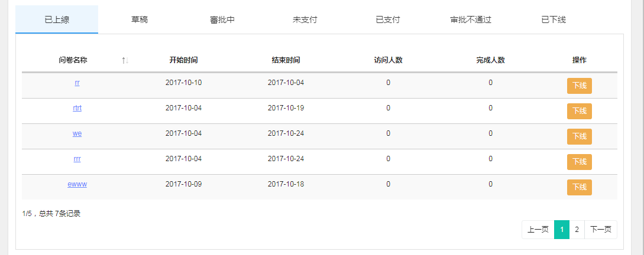Open the rrr questionnaire link

pyautogui.click(x=77, y=159)
